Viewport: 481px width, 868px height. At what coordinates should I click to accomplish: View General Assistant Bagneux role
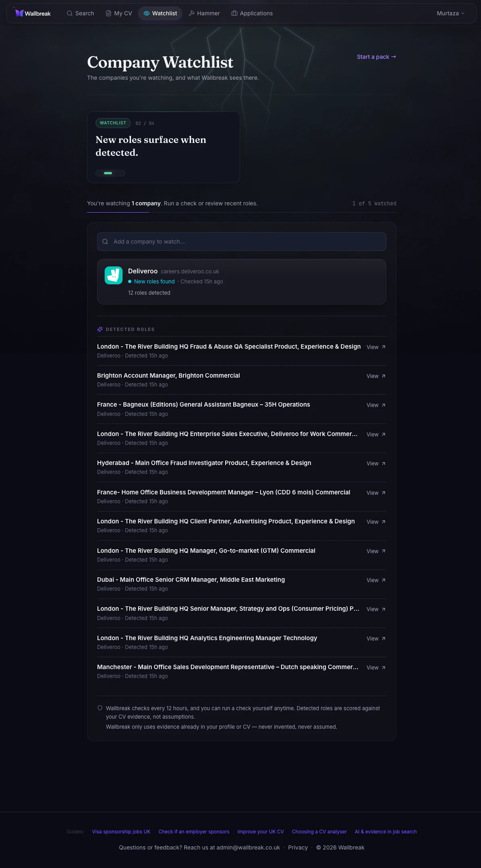[x=376, y=405]
